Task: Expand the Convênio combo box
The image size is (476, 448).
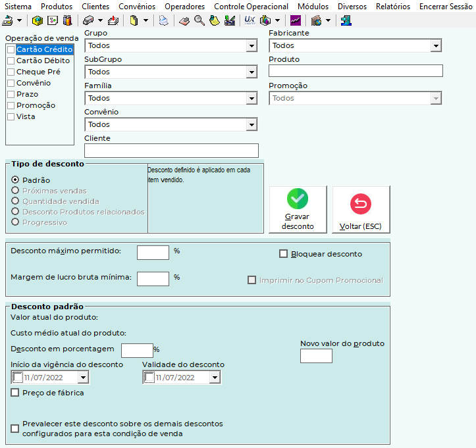Action: click(x=251, y=125)
